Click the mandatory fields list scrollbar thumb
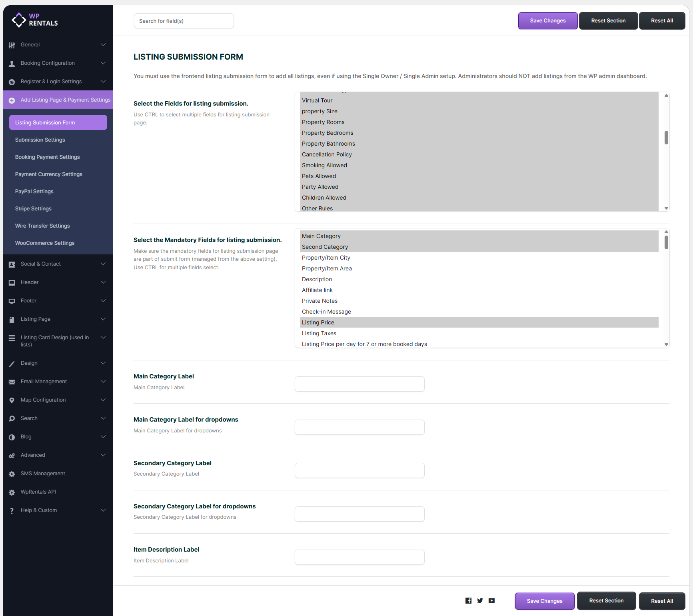This screenshot has width=693, height=616. (x=666, y=242)
